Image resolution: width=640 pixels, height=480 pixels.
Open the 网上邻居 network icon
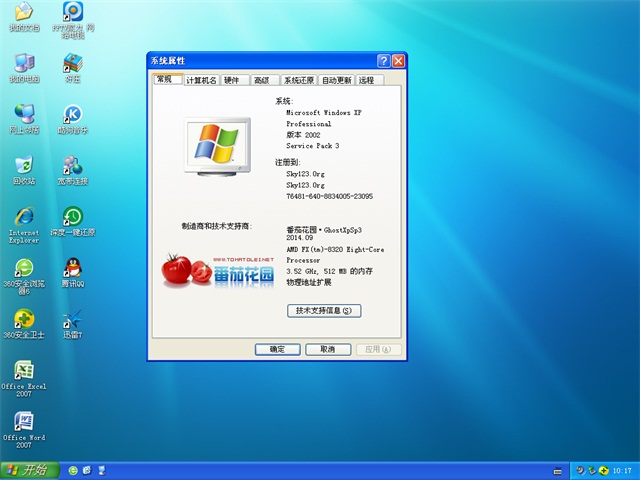pyautogui.click(x=24, y=115)
